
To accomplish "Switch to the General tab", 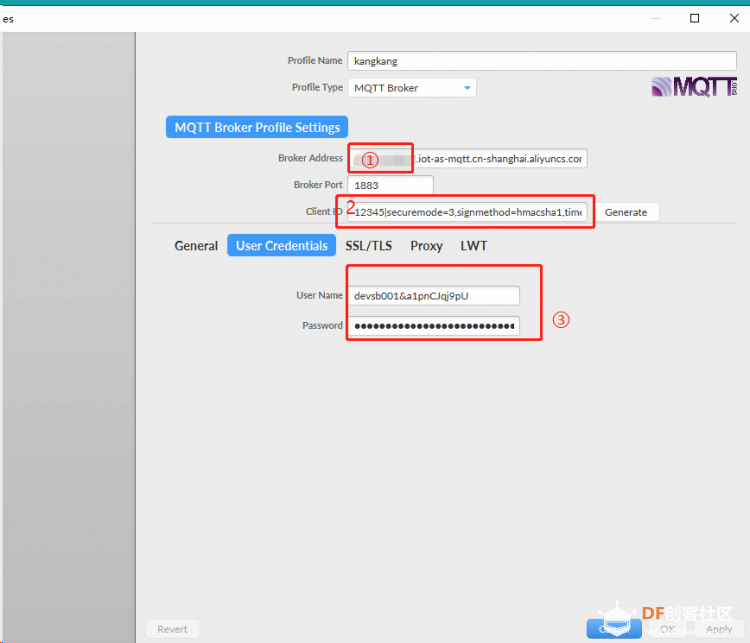I will pyautogui.click(x=196, y=246).
